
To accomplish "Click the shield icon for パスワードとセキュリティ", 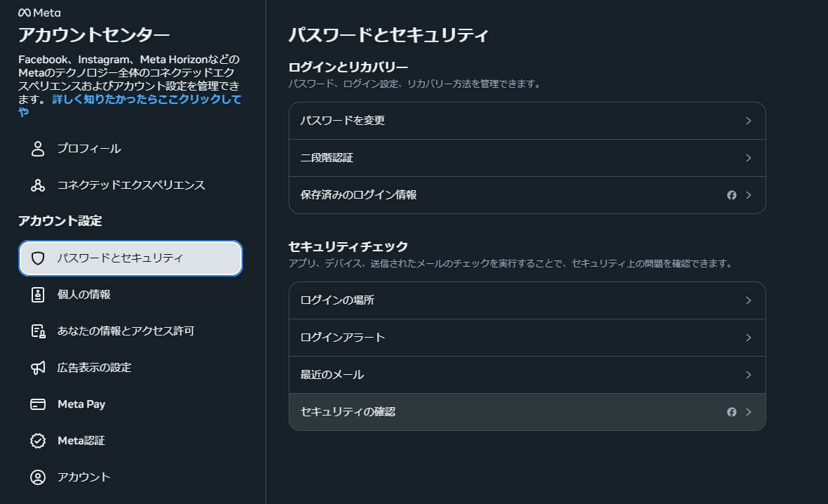I will (x=37, y=258).
